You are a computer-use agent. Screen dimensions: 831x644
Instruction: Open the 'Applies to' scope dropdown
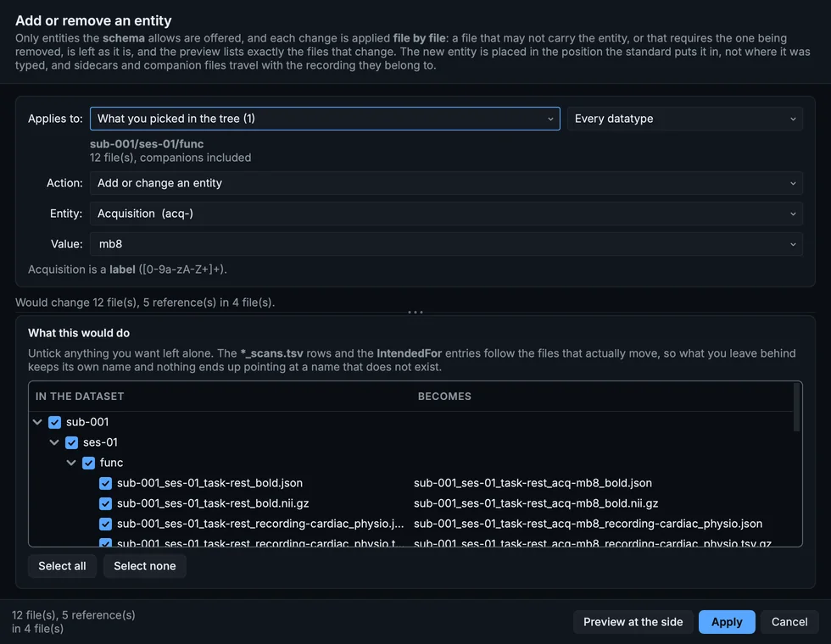tap(325, 119)
